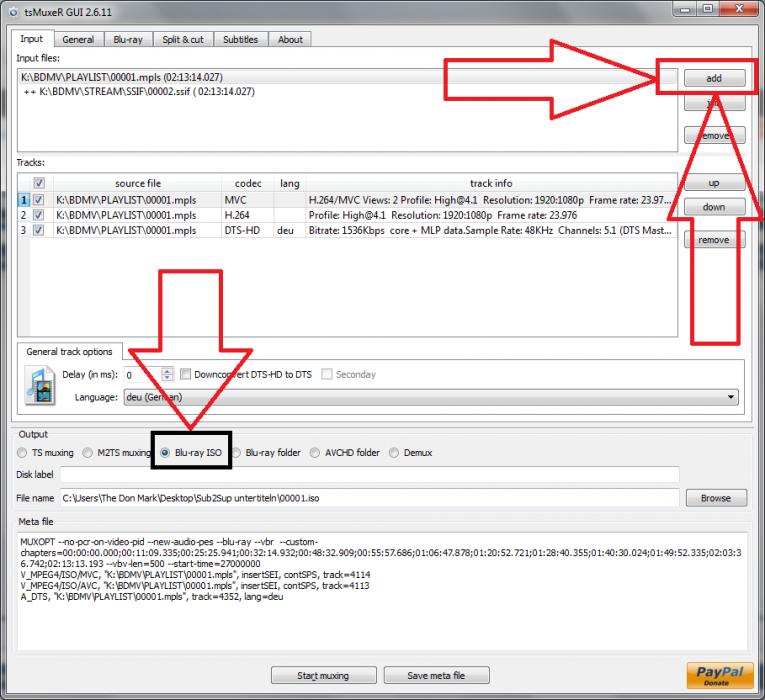Click the General track options tab
765x700 pixels.
[x=69, y=352]
